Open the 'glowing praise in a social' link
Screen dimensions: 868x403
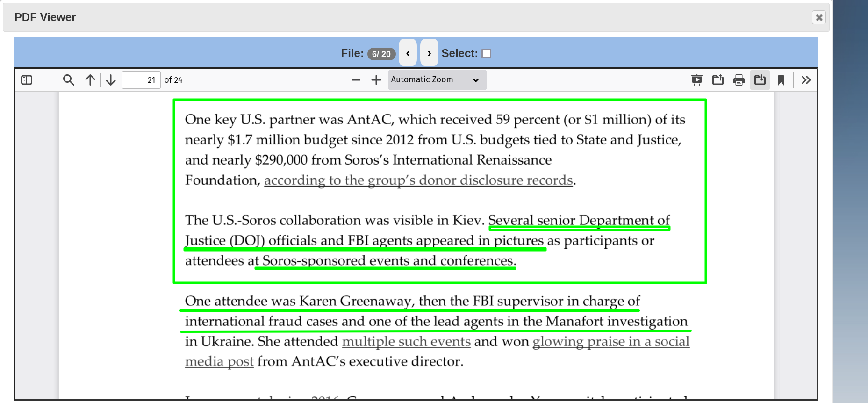(x=611, y=341)
